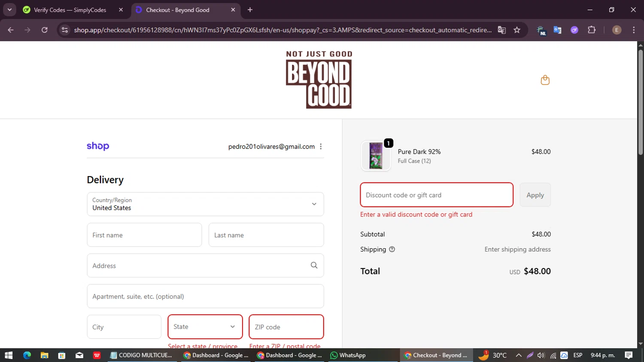Go back in browser history
The width and height of the screenshot is (644, 362).
(x=11, y=30)
